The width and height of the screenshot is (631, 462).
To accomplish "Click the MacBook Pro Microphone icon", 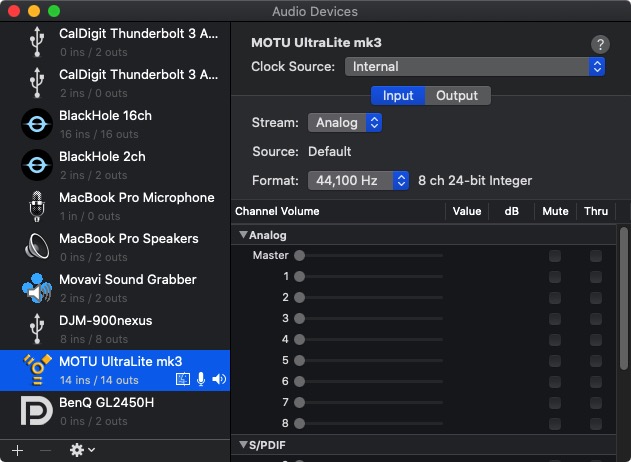I will tap(37, 206).
